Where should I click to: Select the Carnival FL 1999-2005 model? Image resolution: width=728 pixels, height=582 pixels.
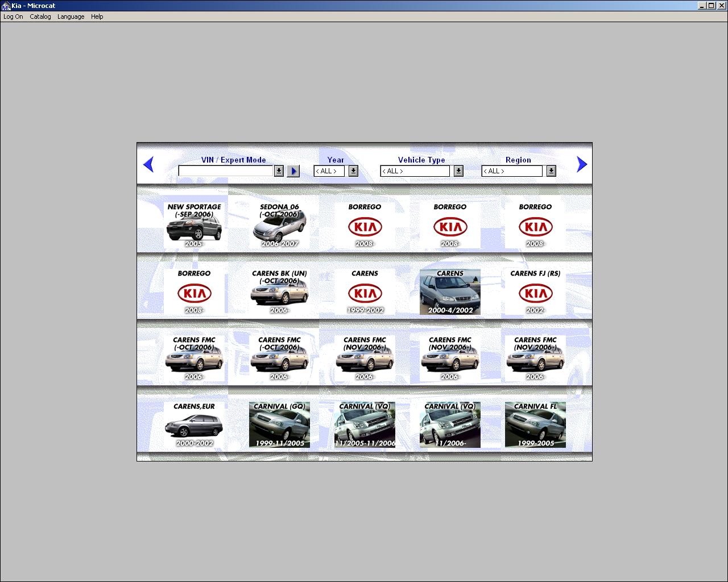[535, 425]
